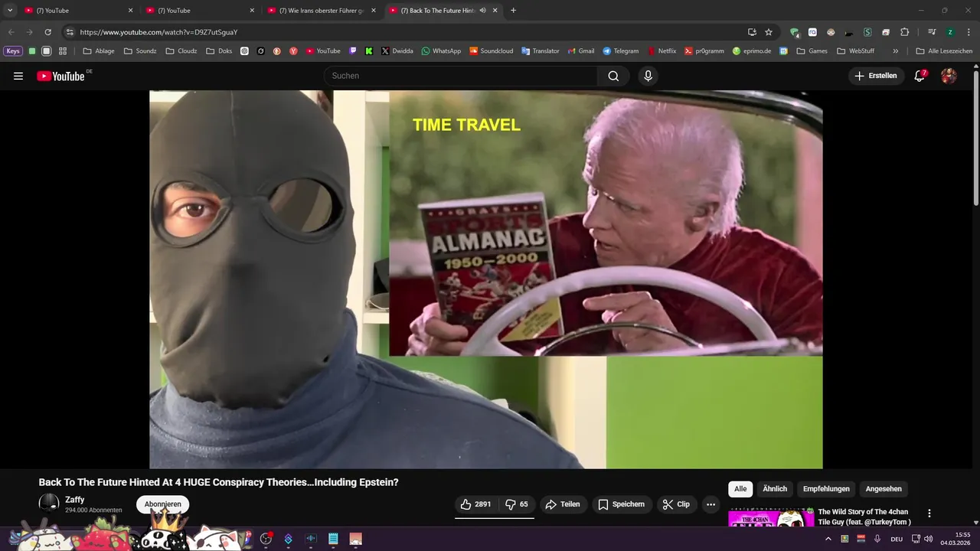Open the browser extensions puzzle icon

click(x=904, y=32)
